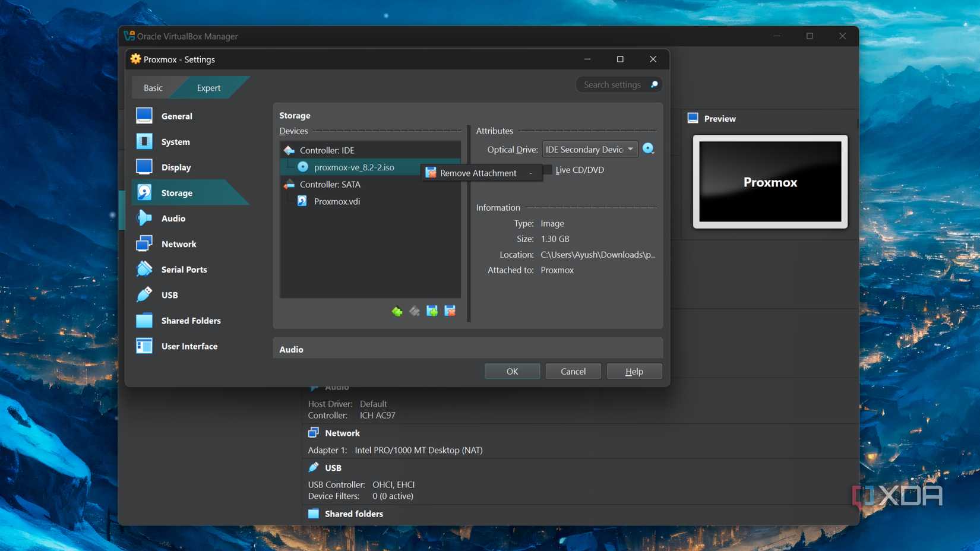Switch to the Expert tab

[208, 87]
